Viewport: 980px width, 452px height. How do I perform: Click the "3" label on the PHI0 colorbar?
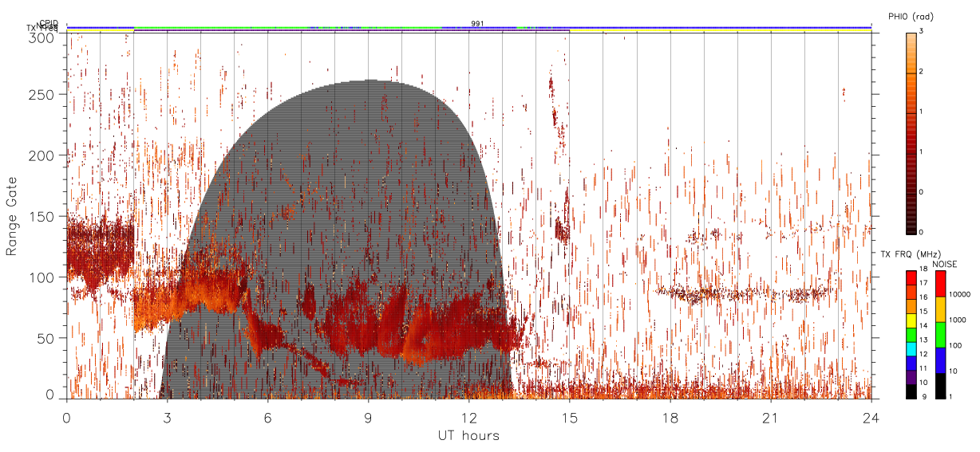click(923, 31)
